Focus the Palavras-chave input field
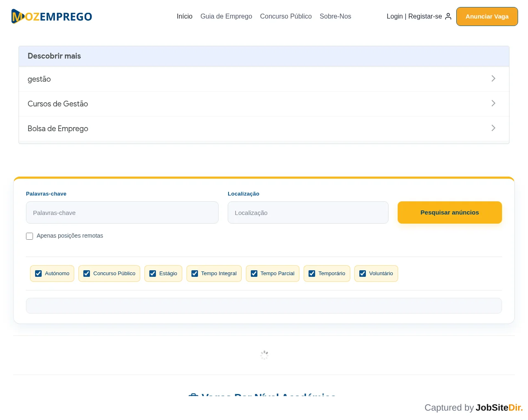Screen dimensions: 528x420 (122, 212)
